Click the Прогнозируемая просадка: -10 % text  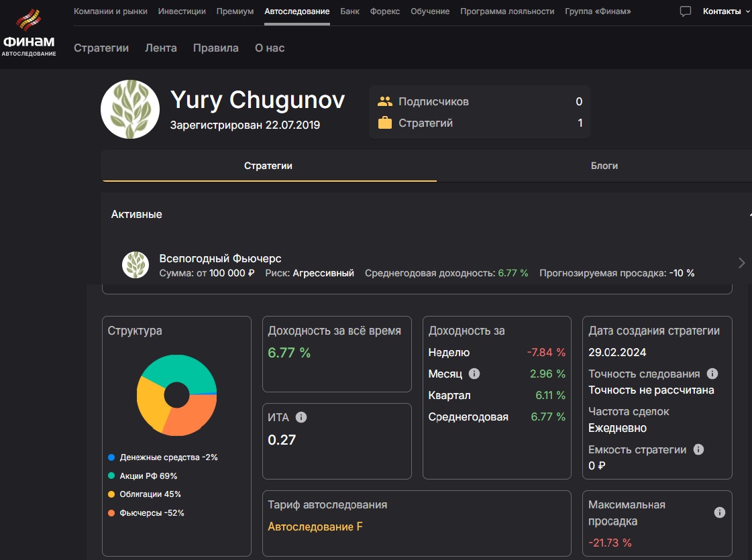coord(616,273)
